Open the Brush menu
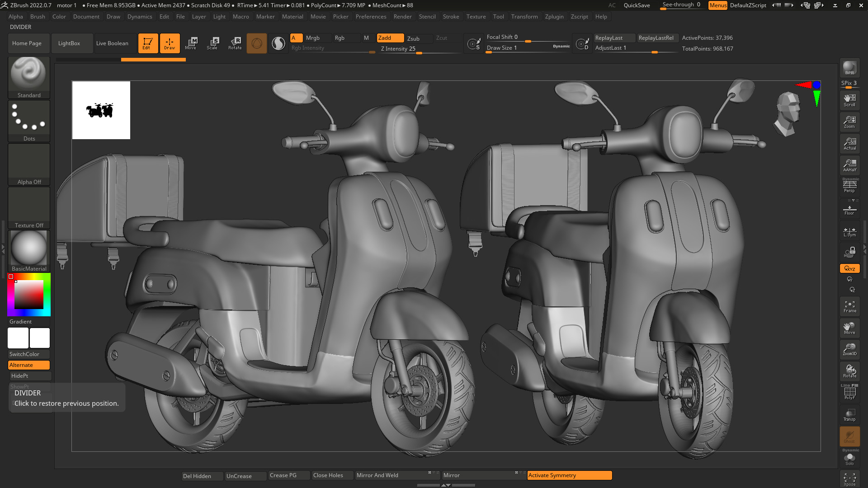868x488 pixels. 38,17
